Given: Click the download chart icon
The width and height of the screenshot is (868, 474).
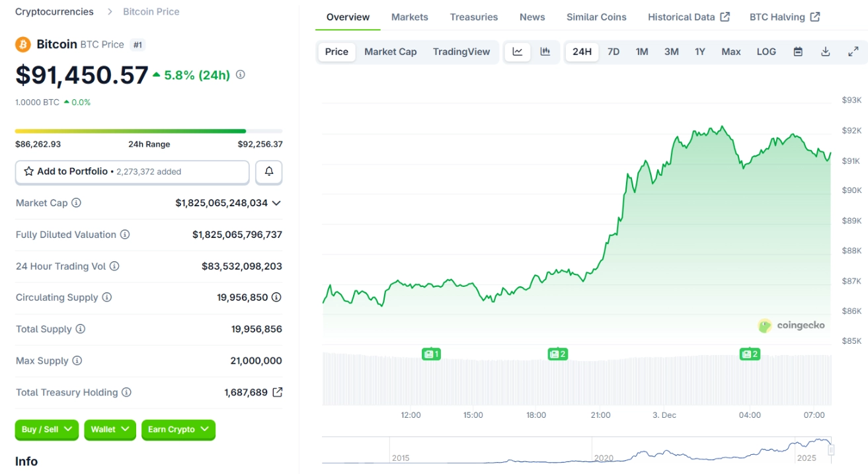Looking at the screenshot, I should pyautogui.click(x=826, y=52).
